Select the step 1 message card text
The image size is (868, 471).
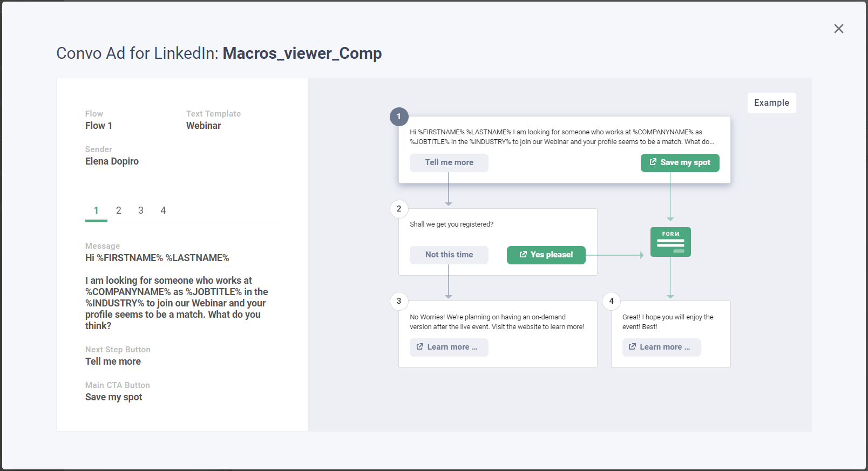[x=561, y=137]
